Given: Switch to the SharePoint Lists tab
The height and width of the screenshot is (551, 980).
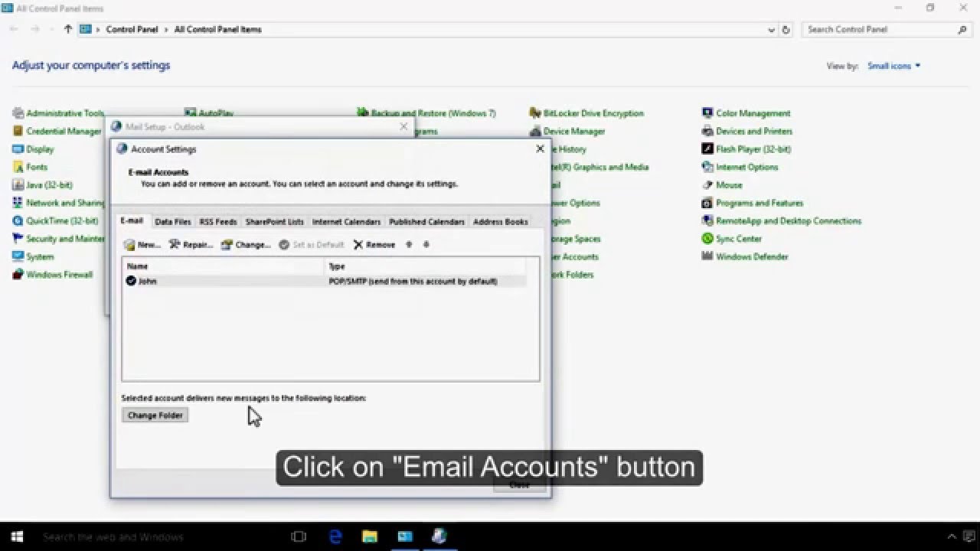Looking at the screenshot, I should point(275,222).
